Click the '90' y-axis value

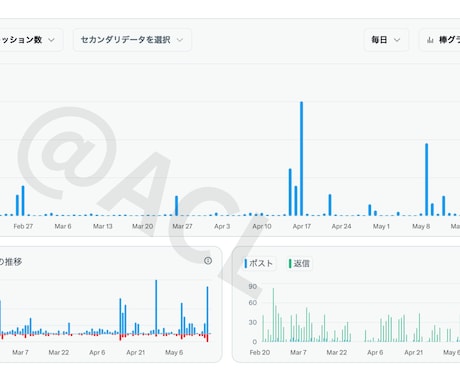coord(253,286)
